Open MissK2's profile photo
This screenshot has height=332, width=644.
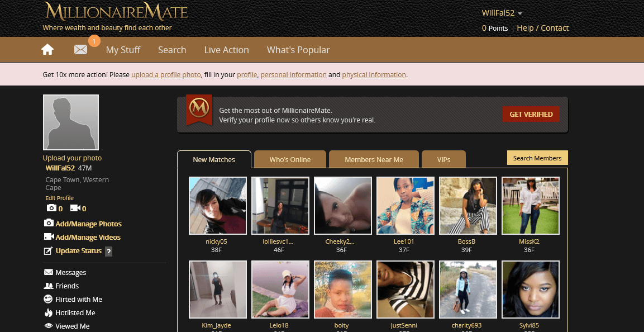coord(531,206)
